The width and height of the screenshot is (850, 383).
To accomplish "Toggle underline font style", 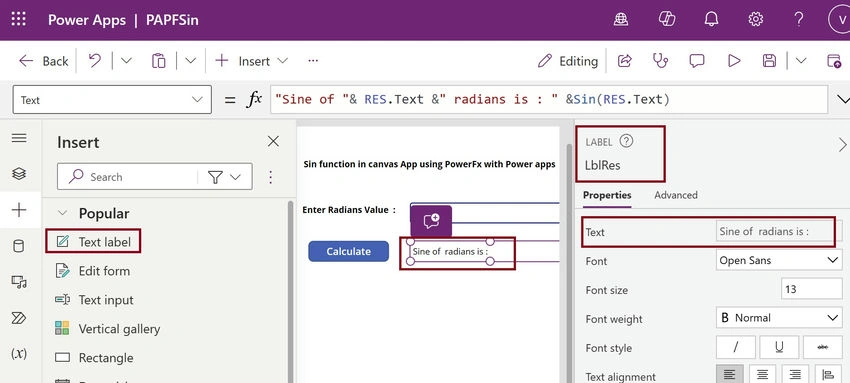I will pyautogui.click(x=779, y=347).
